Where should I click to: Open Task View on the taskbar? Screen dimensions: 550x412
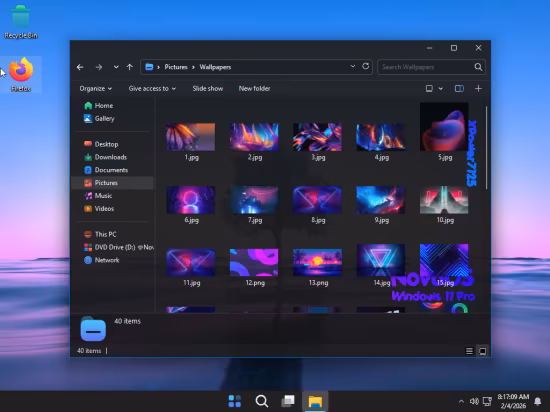pyautogui.click(x=288, y=401)
